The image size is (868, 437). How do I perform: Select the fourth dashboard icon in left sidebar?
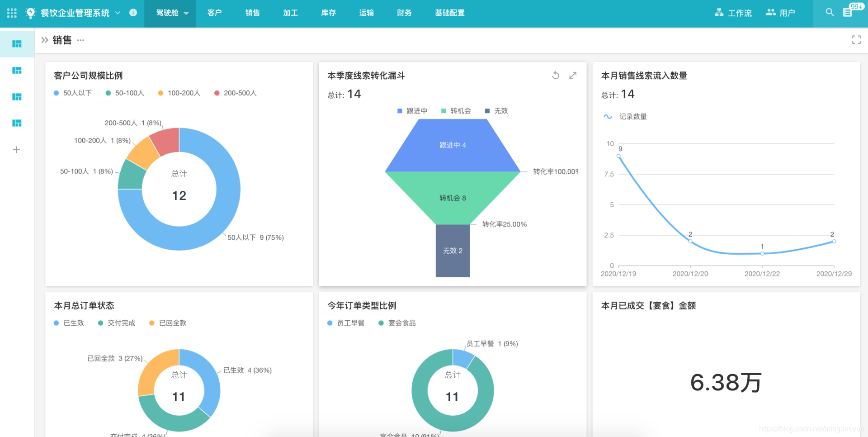17,123
